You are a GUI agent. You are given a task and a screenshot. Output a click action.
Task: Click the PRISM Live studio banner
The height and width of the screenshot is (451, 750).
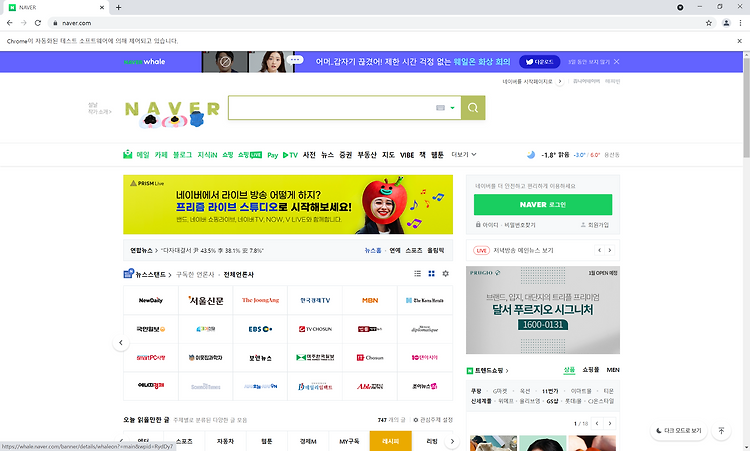click(x=288, y=204)
